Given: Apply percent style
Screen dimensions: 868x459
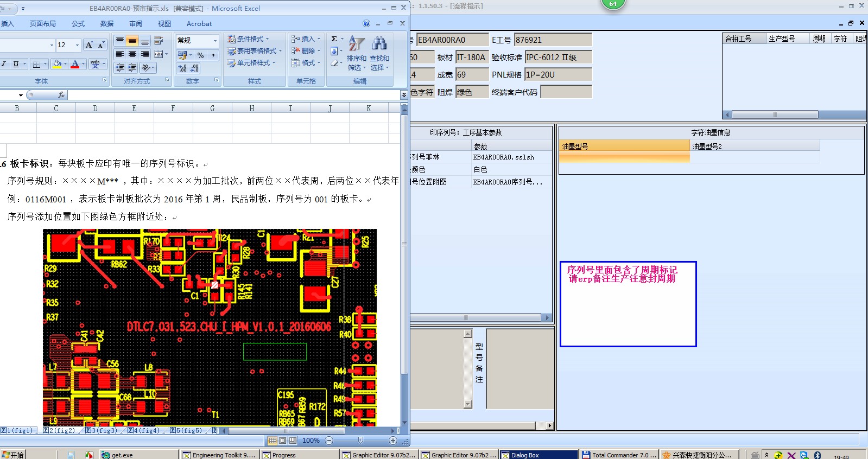Looking at the screenshot, I should pos(200,55).
